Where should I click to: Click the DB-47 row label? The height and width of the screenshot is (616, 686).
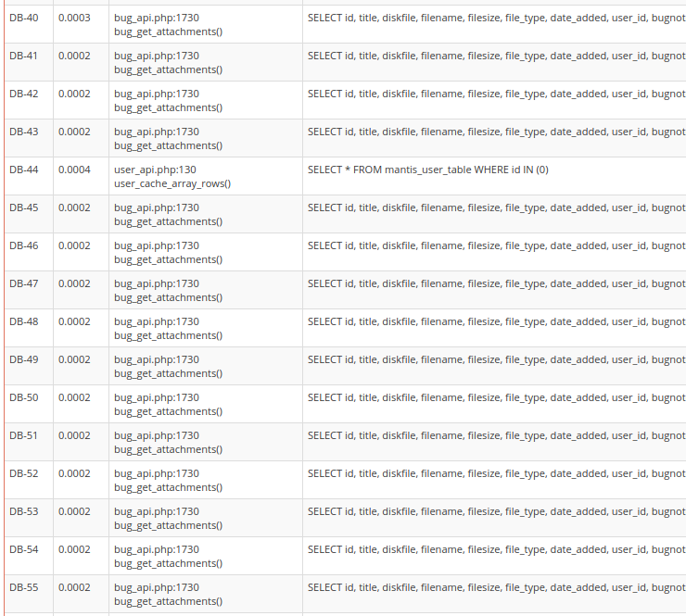[x=24, y=283]
